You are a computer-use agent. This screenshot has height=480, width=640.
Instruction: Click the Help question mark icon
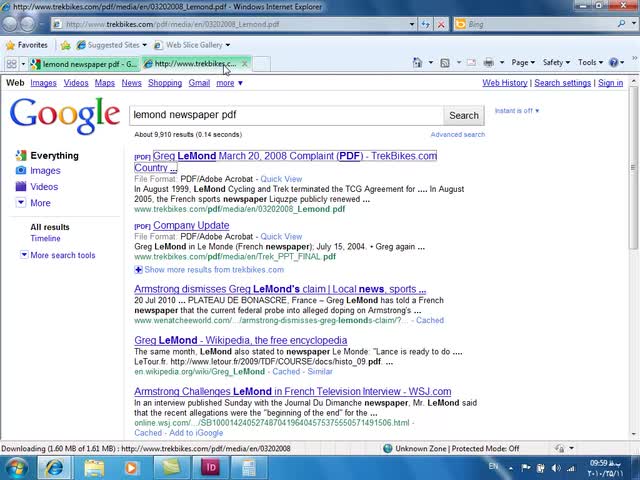pyautogui.click(x=613, y=62)
